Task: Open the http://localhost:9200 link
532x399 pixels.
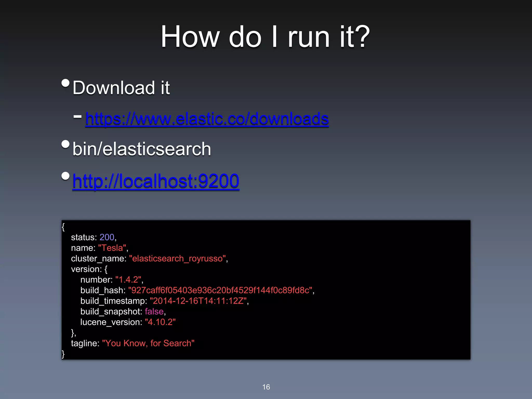Action: tap(156, 181)
